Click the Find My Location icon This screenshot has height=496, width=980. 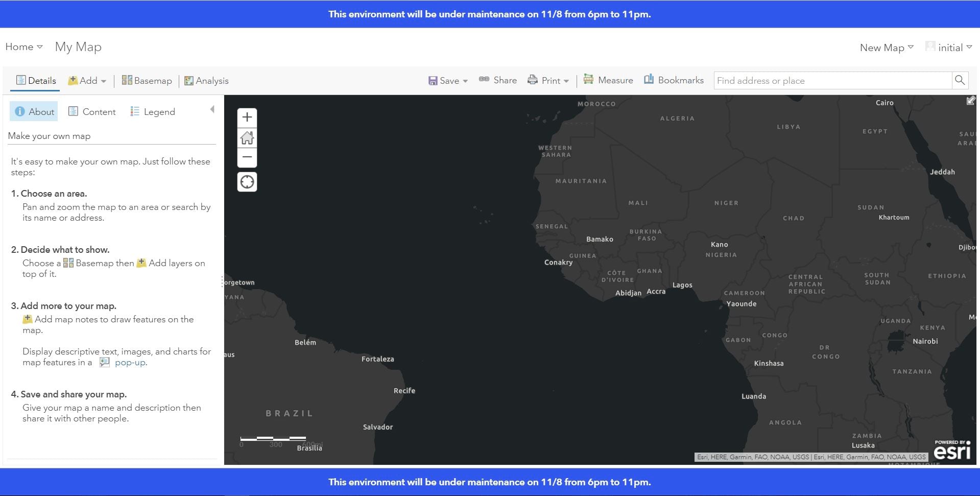point(247,181)
